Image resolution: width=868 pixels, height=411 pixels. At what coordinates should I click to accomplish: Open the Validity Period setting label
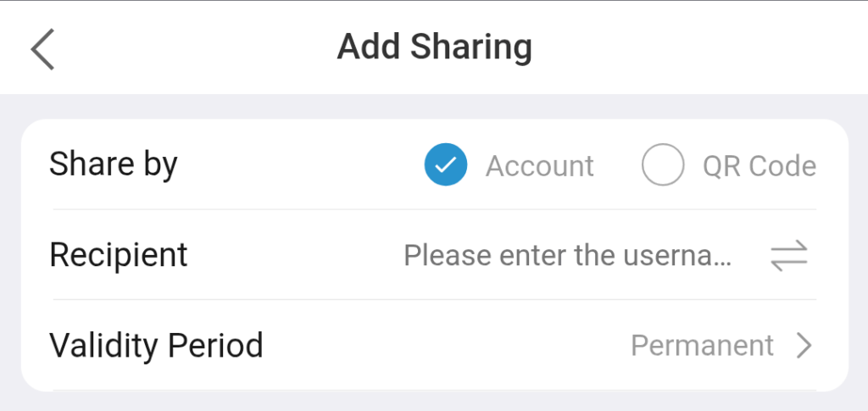pyautogui.click(x=156, y=346)
